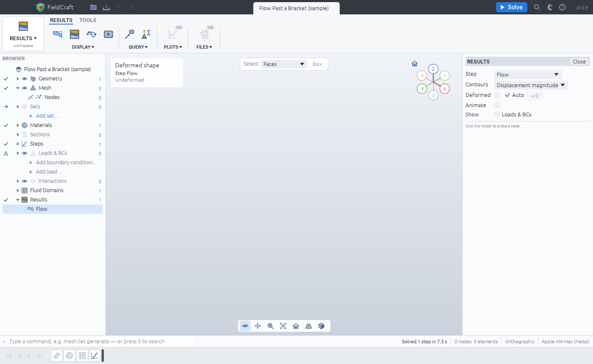Select the probe query tool icon
The width and height of the screenshot is (593, 364).
pos(130,34)
